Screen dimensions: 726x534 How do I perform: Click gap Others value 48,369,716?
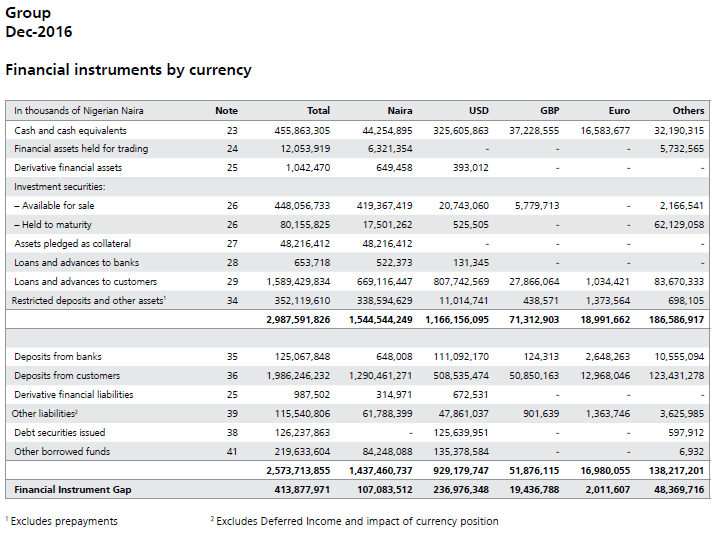(679, 490)
